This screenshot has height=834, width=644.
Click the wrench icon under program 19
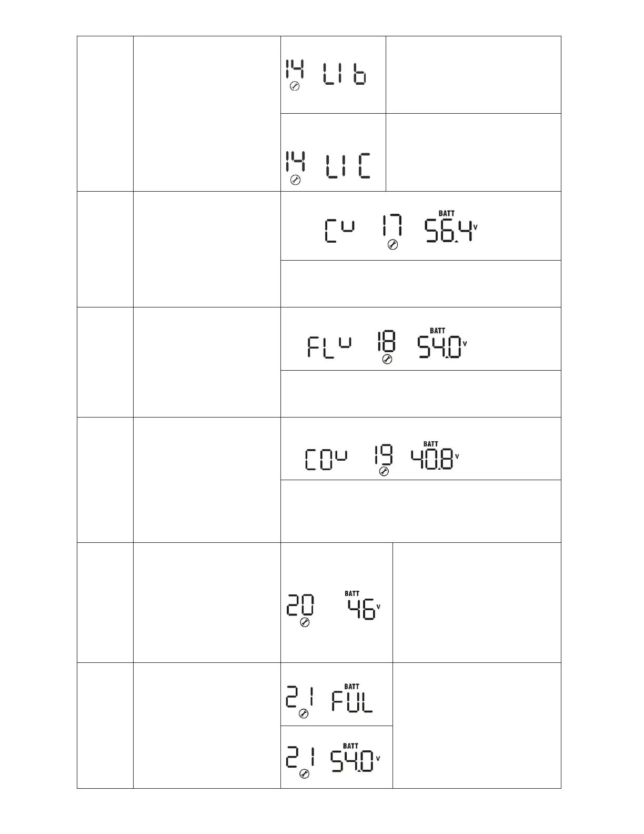384,472
